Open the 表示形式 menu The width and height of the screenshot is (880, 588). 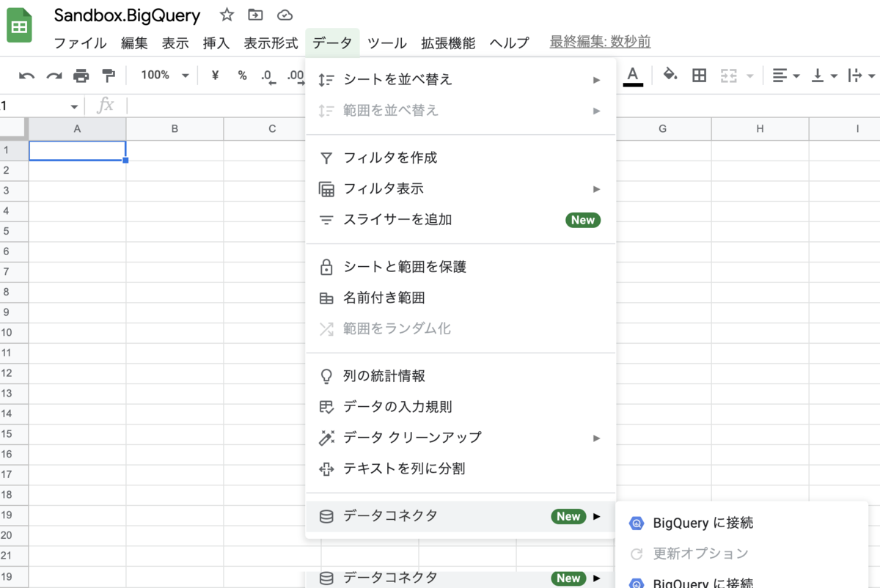click(271, 43)
